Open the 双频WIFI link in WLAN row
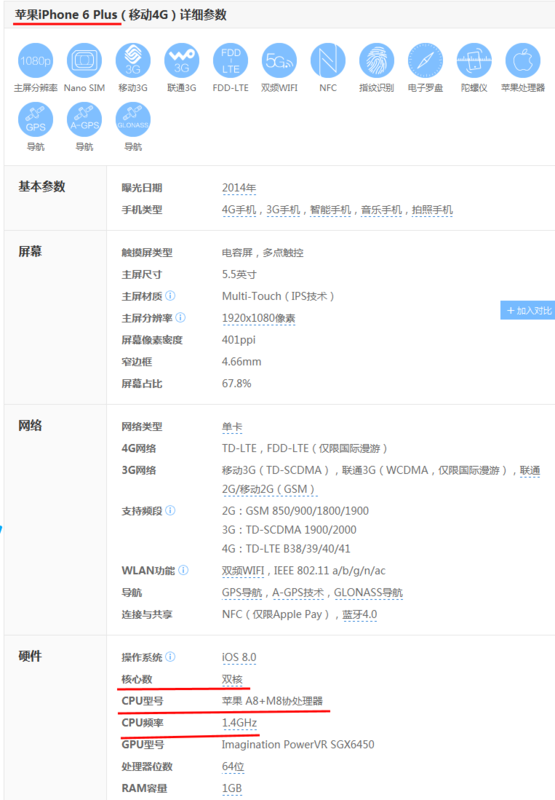 (x=243, y=571)
